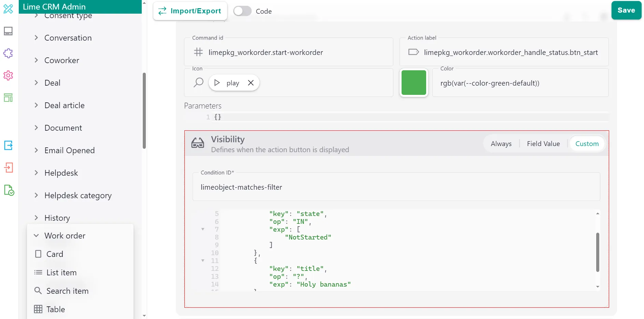Click the blue export arrow icon in rail

tap(8, 145)
